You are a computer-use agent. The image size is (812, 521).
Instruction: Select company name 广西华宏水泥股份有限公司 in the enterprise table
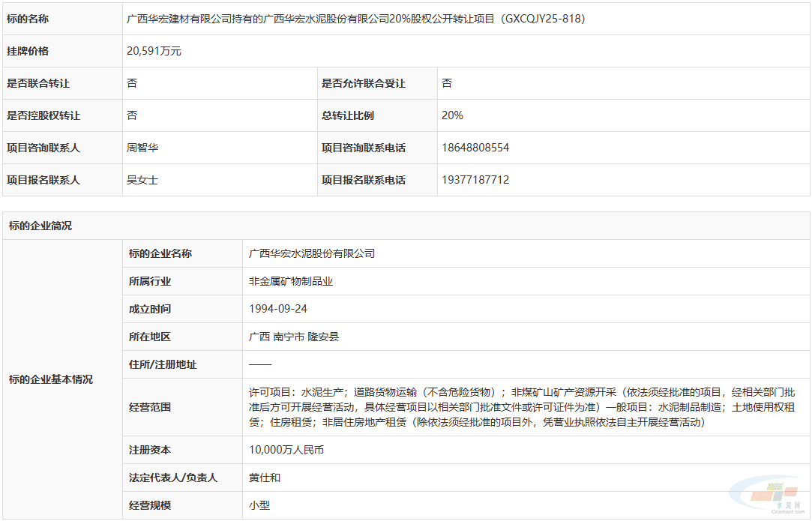point(312,253)
